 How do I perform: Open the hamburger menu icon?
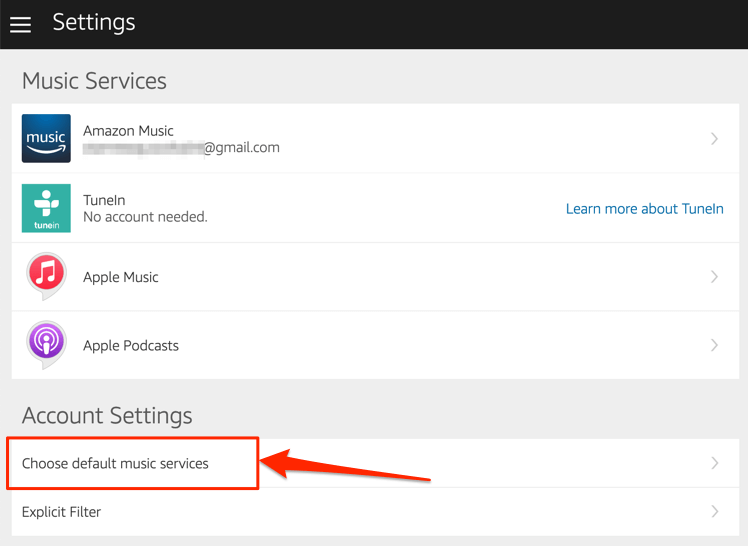pyautogui.click(x=20, y=24)
